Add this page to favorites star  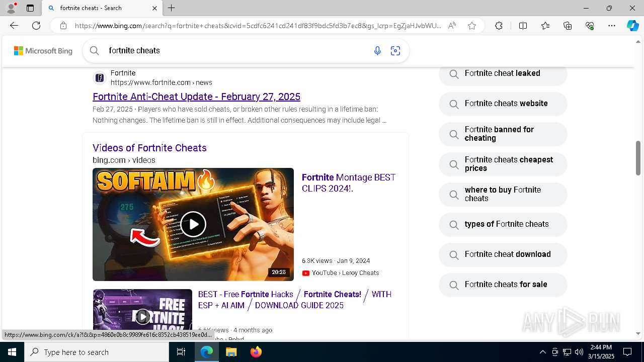click(472, 26)
